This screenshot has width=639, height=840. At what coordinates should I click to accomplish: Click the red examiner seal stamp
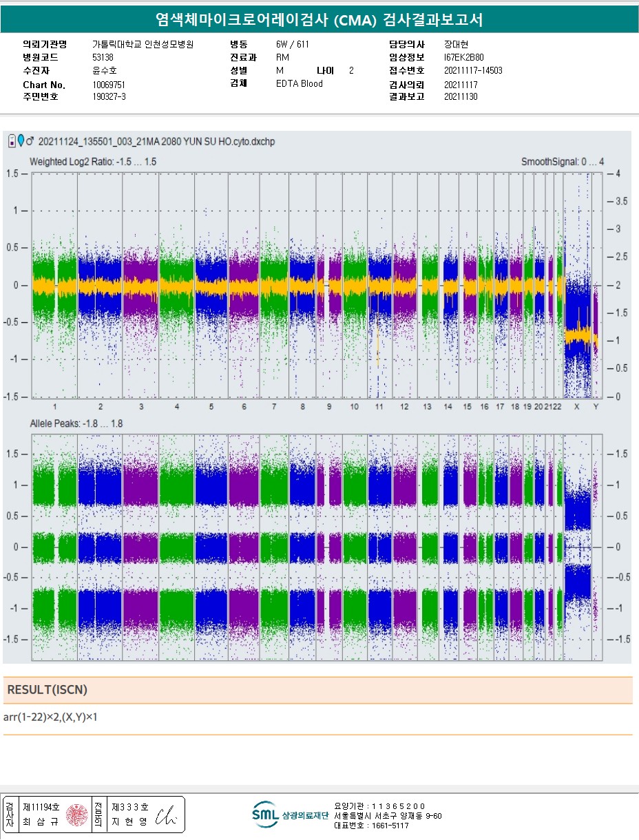pyautogui.click(x=76, y=816)
